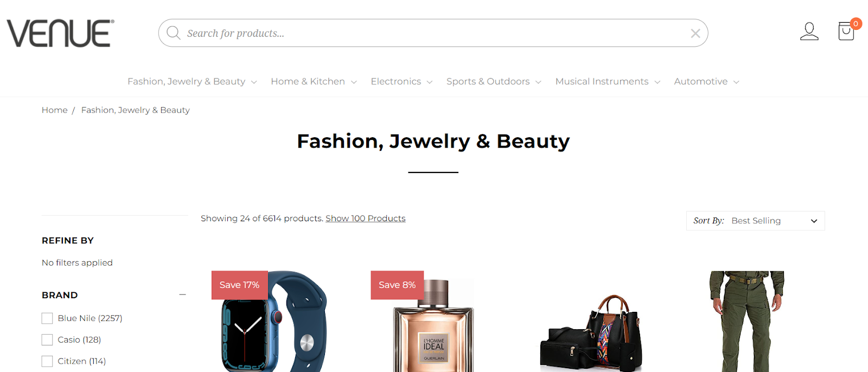Open the green tactical pants product image
The width and height of the screenshot is (868, 372).
click(x=748, y=321)
